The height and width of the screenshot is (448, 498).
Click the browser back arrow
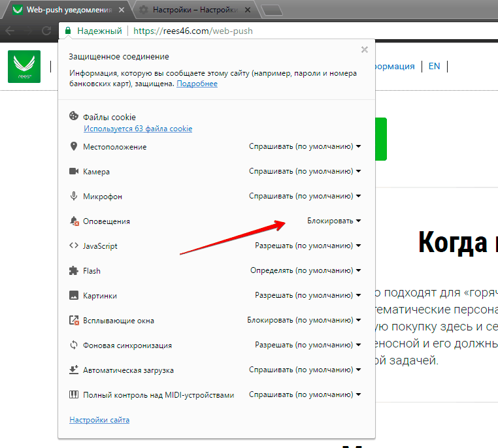[10, 31]
